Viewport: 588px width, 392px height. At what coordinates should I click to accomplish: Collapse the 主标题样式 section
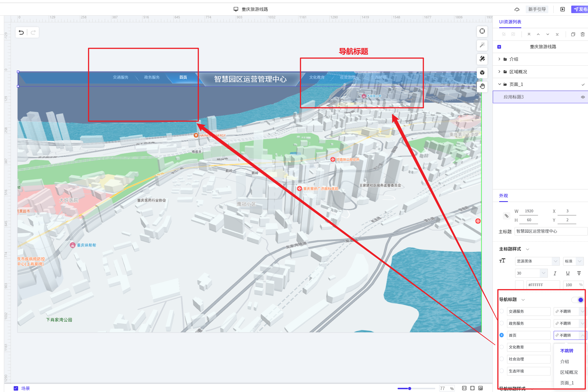coord(527,249)
